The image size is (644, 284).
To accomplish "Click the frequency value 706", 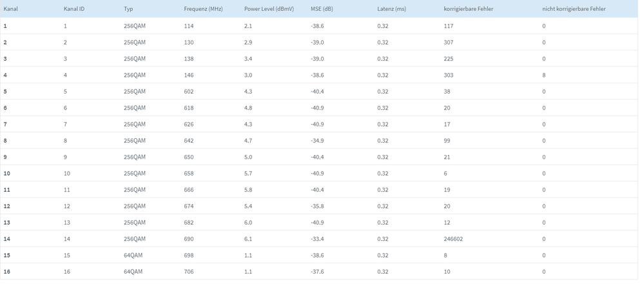I will [x=188, y=272].
